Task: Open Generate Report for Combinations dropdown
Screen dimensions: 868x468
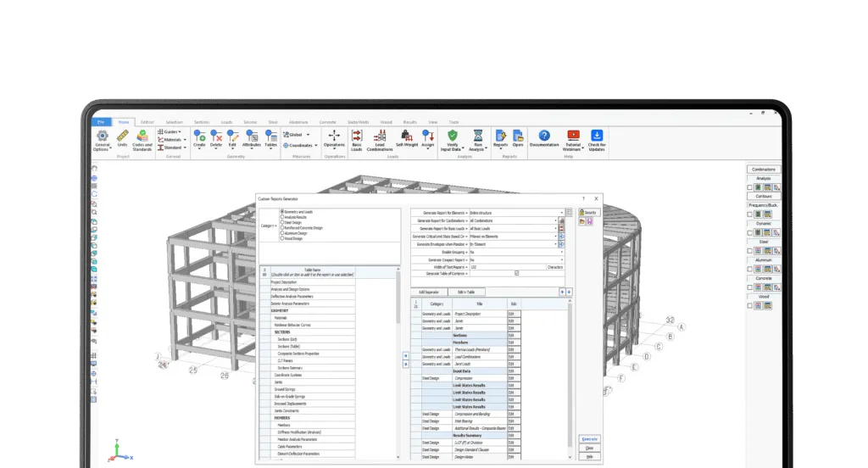Action: click(556, 220)
